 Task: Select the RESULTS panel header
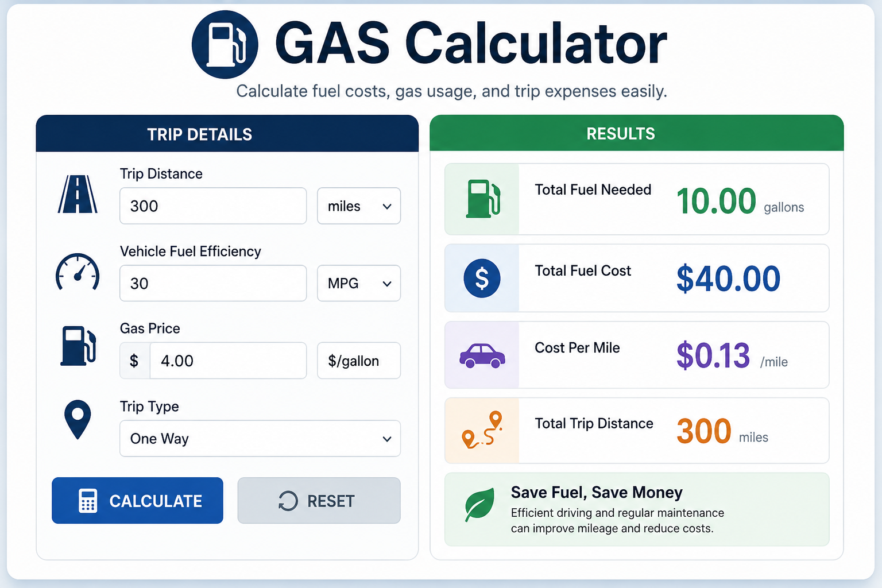pyautogui.click(x=637, y=133)
